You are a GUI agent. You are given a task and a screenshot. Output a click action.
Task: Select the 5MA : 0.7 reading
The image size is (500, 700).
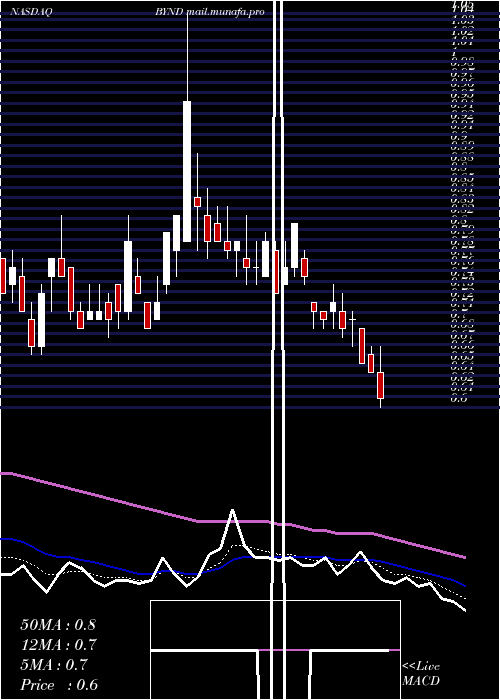(x=54, y=665)
